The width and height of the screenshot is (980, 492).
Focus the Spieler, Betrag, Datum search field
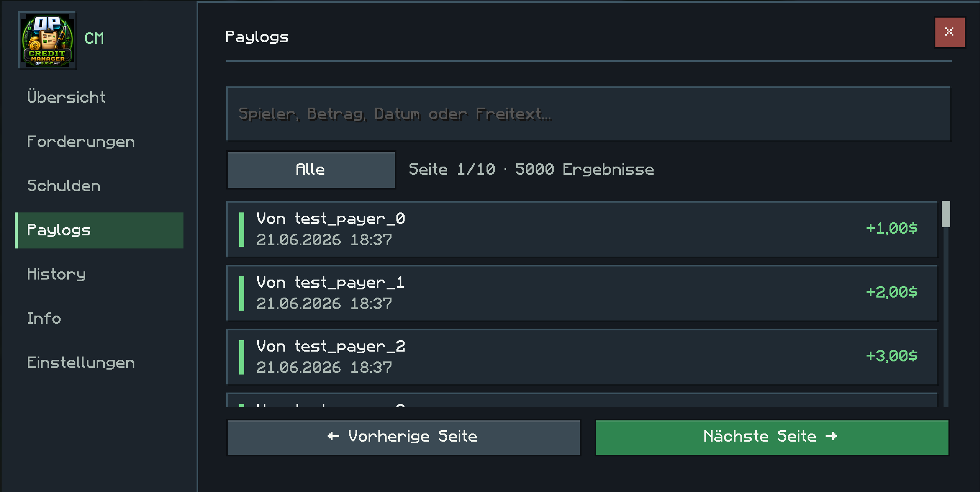point(588,114)
